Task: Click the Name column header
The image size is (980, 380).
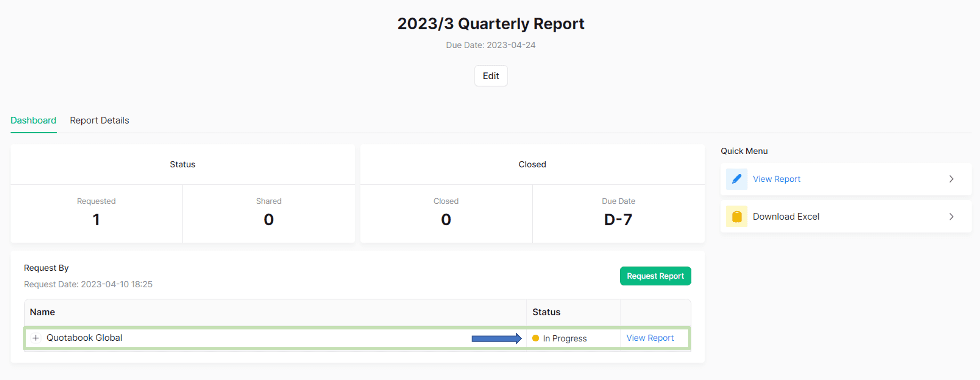Action: click(x=42, y=312)
